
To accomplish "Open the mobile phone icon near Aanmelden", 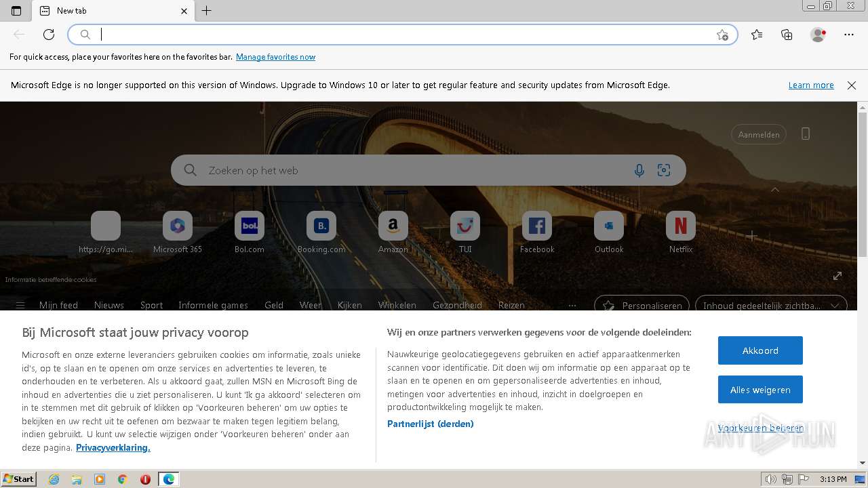I will pos(806,134).
